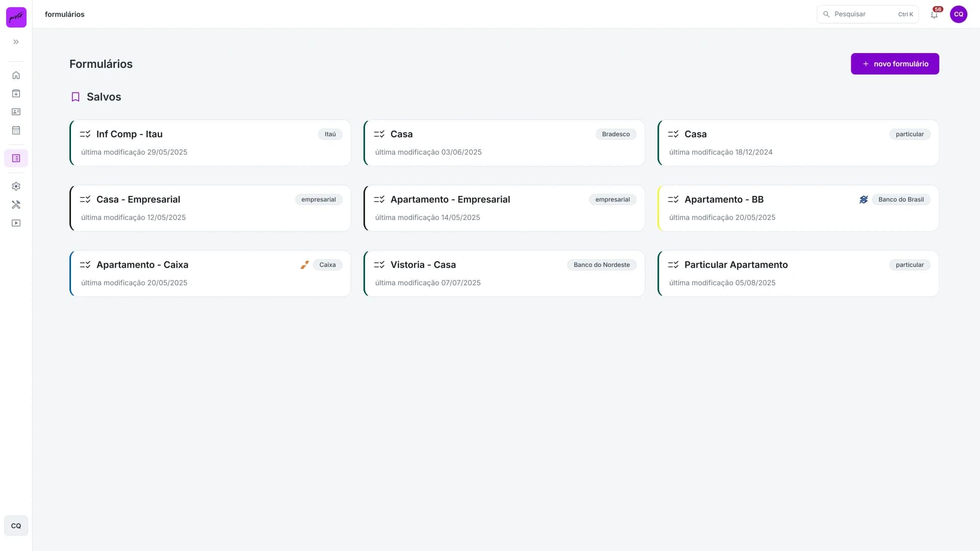This screenshot has height=551, width=980.
Task: Click the Ctrl K shortcut hint
Action: [905, 14]
